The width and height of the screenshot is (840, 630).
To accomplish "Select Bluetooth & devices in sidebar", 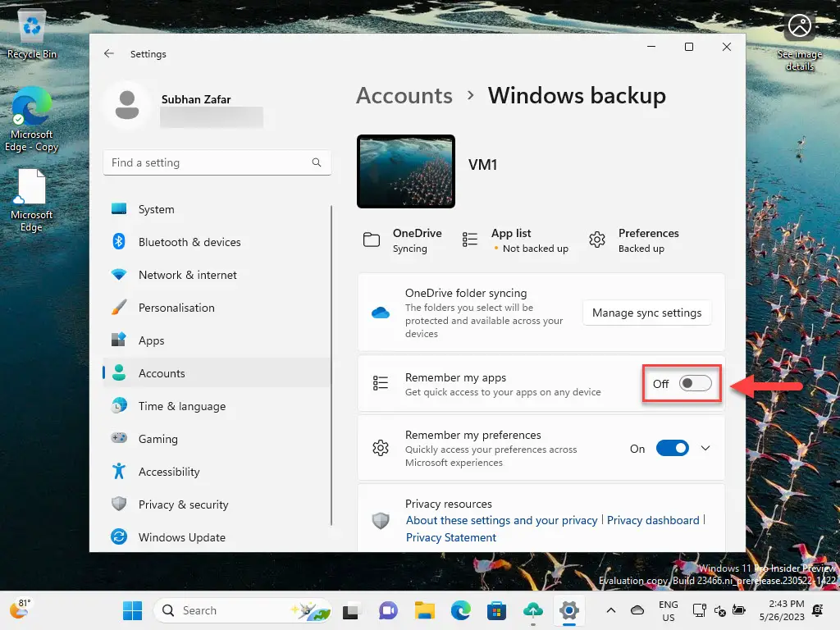I will click(x=189, y=242).
